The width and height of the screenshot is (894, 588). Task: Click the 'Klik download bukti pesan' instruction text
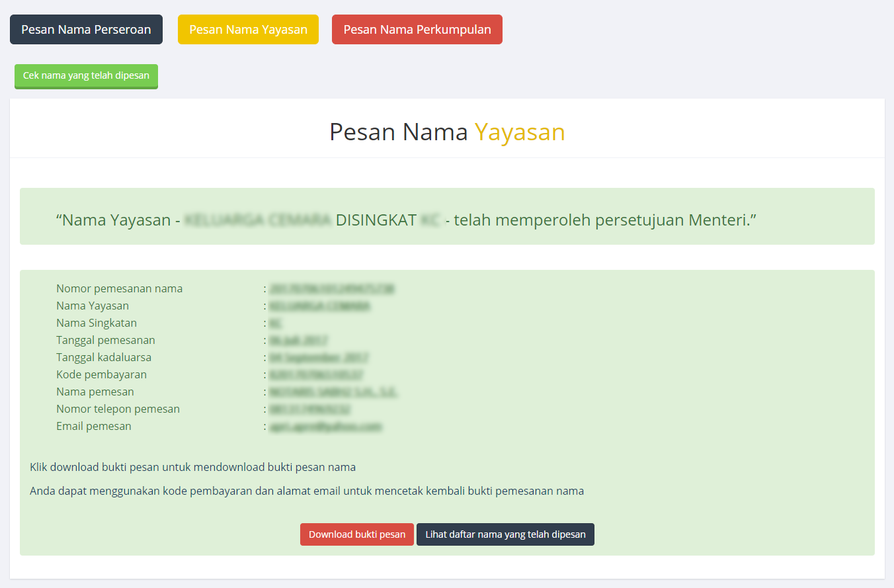pos(192,467)
